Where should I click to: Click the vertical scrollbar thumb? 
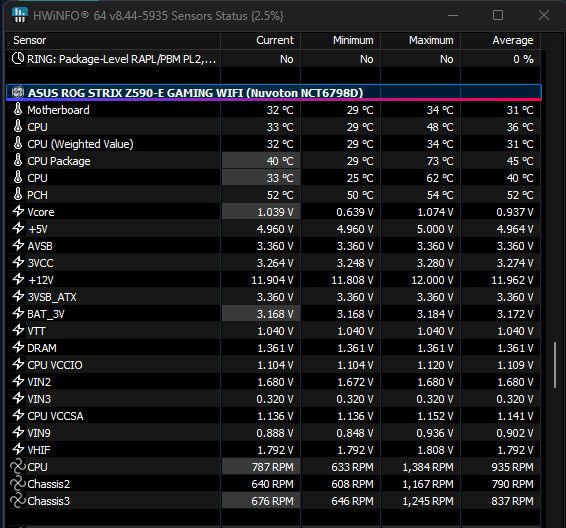[x=555, y=365]
